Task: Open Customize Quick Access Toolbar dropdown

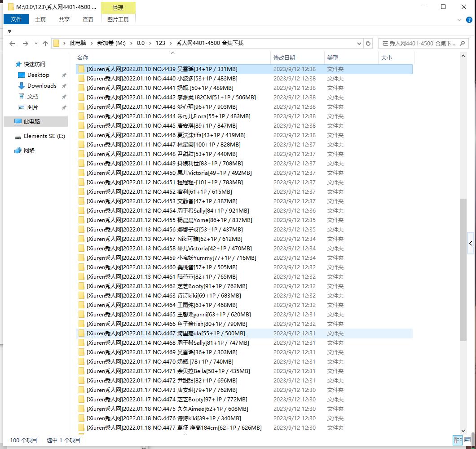Action: pyautogui.click(x=9, y=31)
